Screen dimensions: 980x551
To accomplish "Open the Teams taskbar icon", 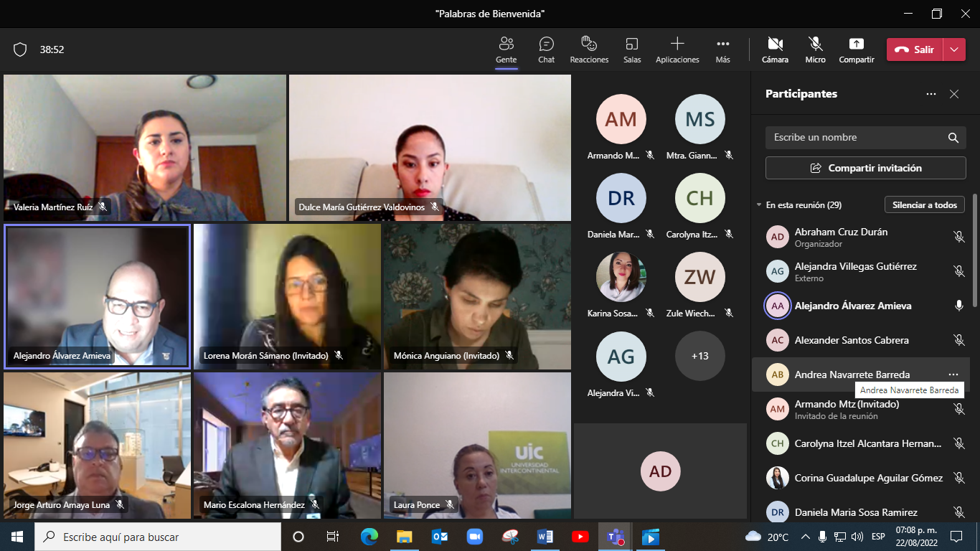I will coord(616,537).
